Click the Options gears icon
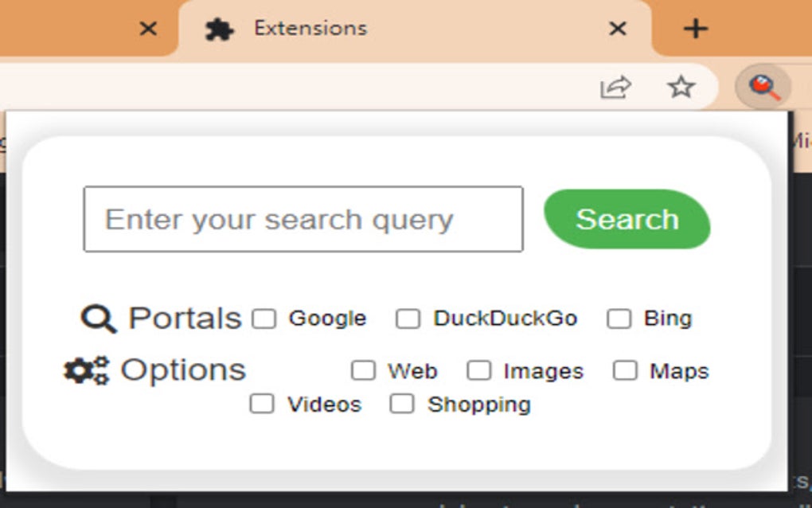This screenshot has height=508, width=812. tap(84, 368)
